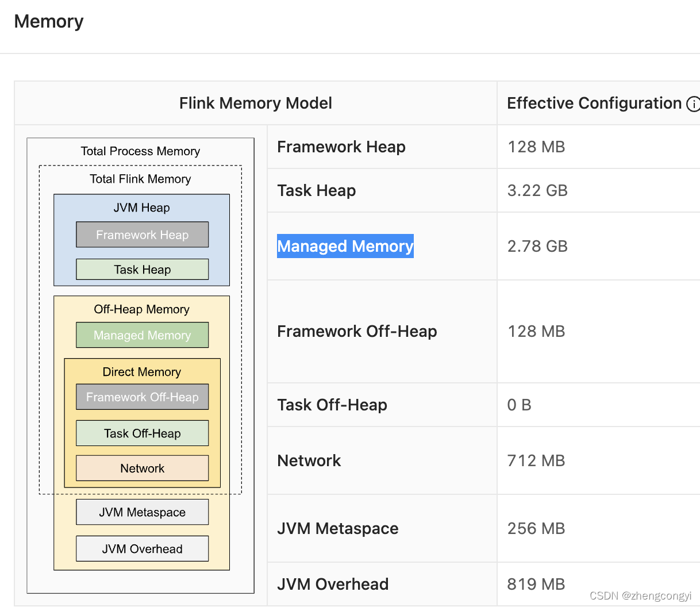Screen dimensions: 700x607
Task: Click the Framework Off-Heap table row label
Action: (x=357, y=332)
